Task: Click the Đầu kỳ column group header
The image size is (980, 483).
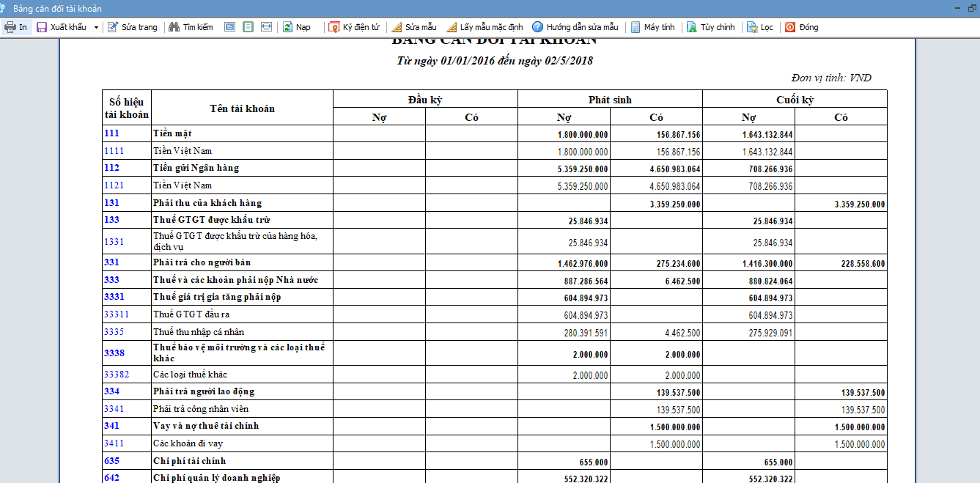Action: click(425, 99)
